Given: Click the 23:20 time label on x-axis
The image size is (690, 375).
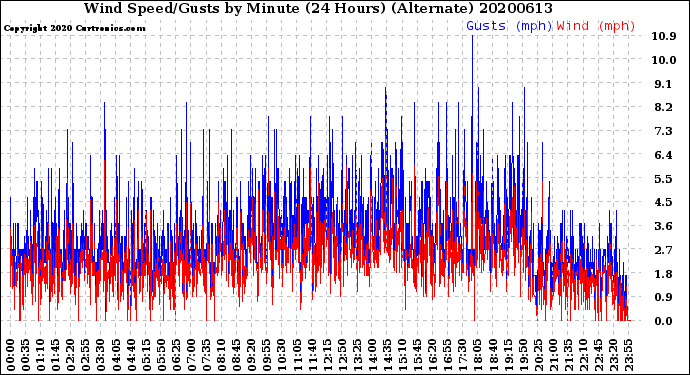Looking at the screenshot, I should tap(613, 355).
